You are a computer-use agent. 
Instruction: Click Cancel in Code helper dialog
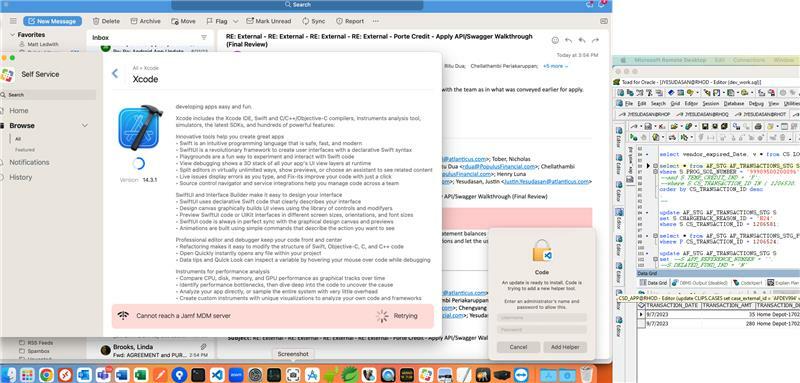[x=518, y=347]
